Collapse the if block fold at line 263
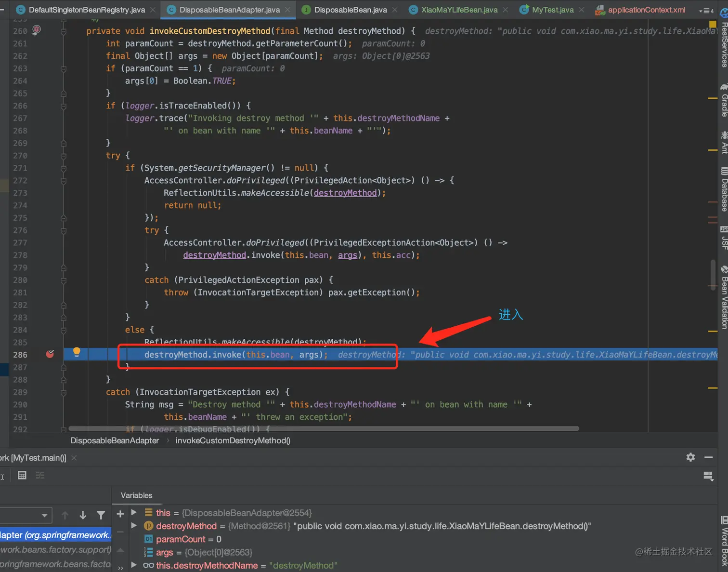This screenshot has height=572, width=728. coord(64,69)
